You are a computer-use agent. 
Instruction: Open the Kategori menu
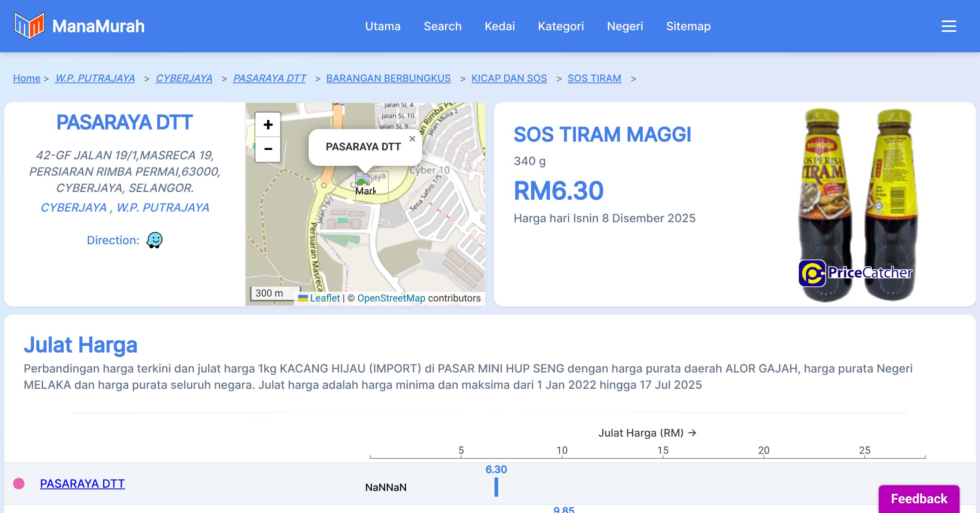561,26
